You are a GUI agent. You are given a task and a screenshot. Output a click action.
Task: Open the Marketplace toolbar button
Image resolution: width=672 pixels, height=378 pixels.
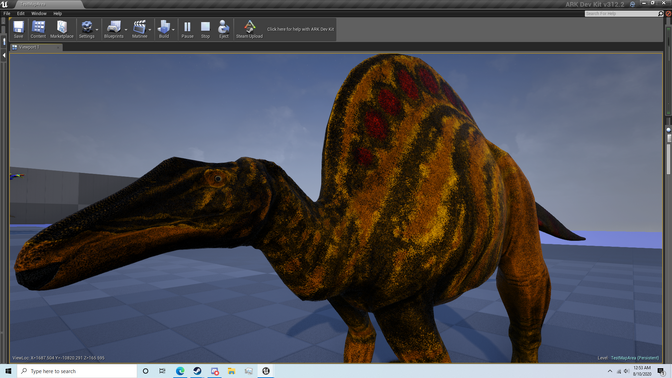[62, 29]
